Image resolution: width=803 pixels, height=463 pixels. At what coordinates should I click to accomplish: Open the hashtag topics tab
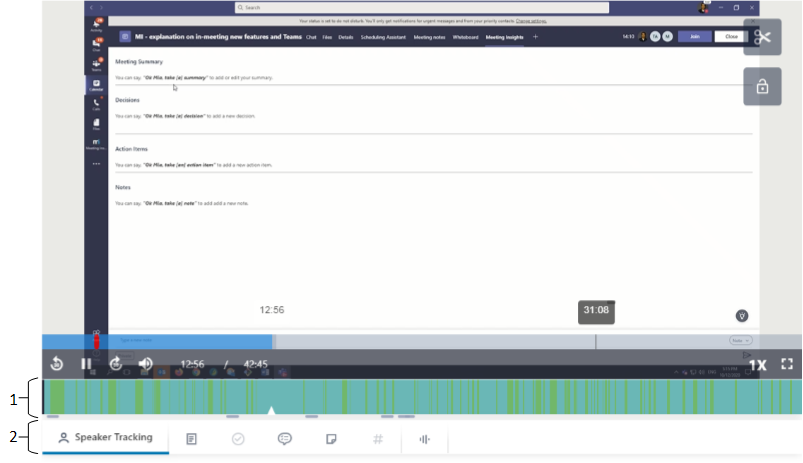pos(378,438)
